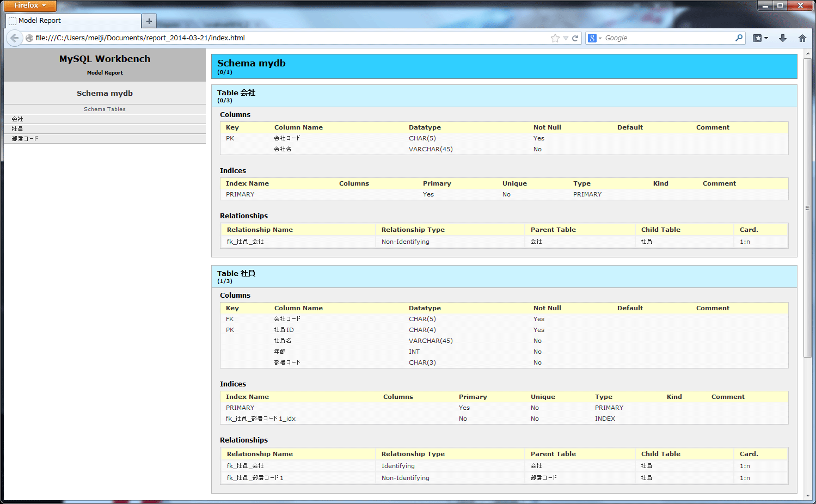Screen dimensions: 816x504
Task: Click the Indices heading in Table 社員
Action: [x=233, y=384]
